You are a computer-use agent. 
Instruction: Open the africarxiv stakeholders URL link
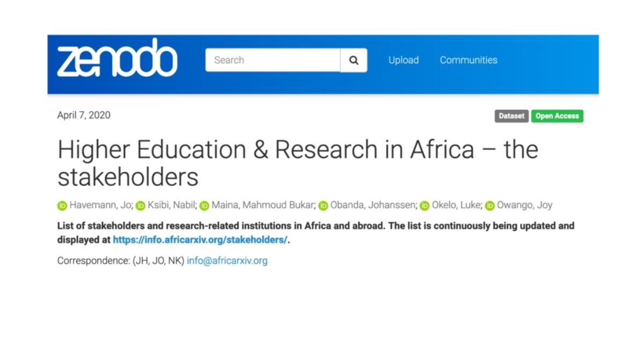[x=200, y=240]
